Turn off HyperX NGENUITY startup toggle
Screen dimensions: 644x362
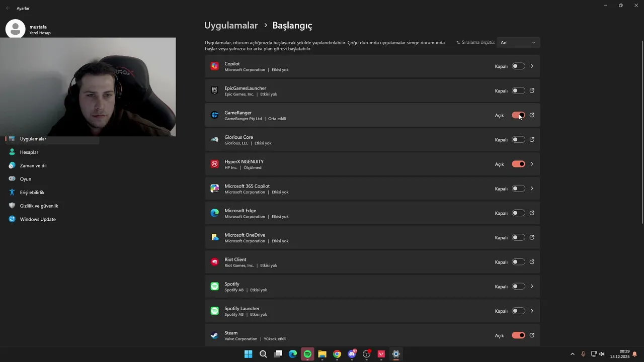[x=518, y=164]
